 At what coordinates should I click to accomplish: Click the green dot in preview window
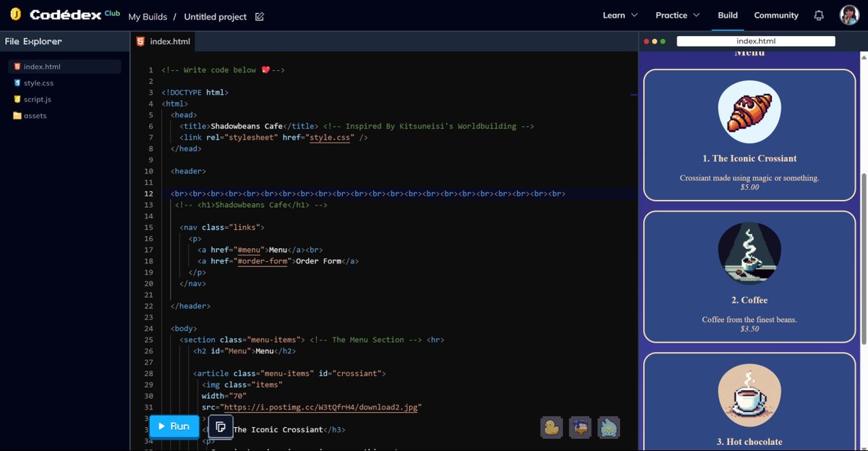[x=663, y=41]
